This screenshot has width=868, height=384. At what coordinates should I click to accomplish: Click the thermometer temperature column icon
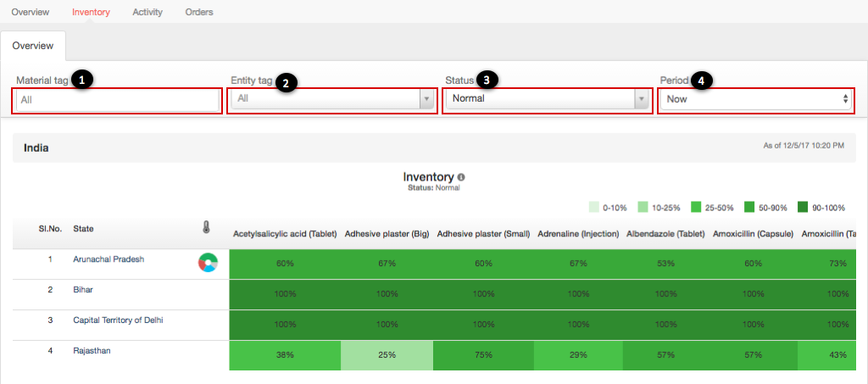[x=207, y=227]
